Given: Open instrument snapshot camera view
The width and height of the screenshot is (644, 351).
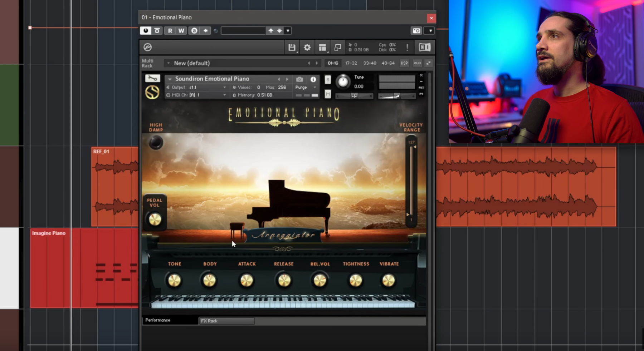Looking at the screenshot, I should [300, 79].
